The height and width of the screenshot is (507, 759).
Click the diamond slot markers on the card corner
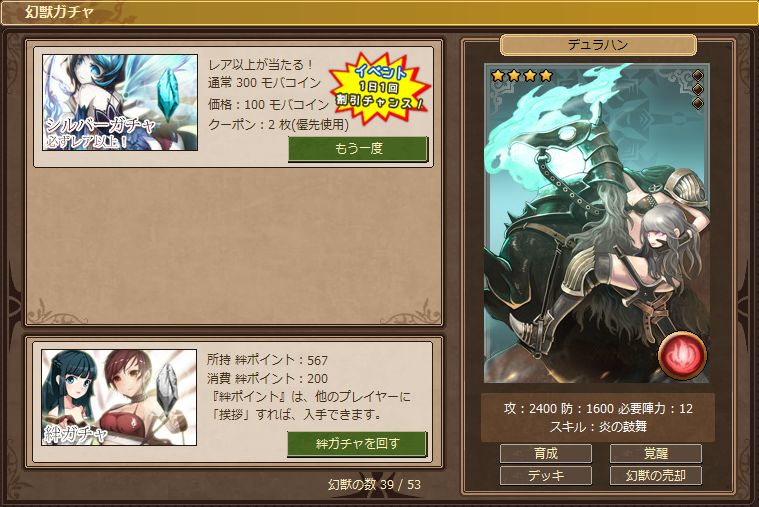(x=698, y=90)
